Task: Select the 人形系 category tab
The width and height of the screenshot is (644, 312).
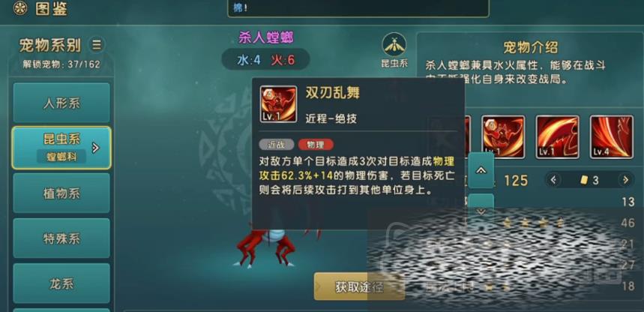Action: pyautogui.click(x=61, y=103)
